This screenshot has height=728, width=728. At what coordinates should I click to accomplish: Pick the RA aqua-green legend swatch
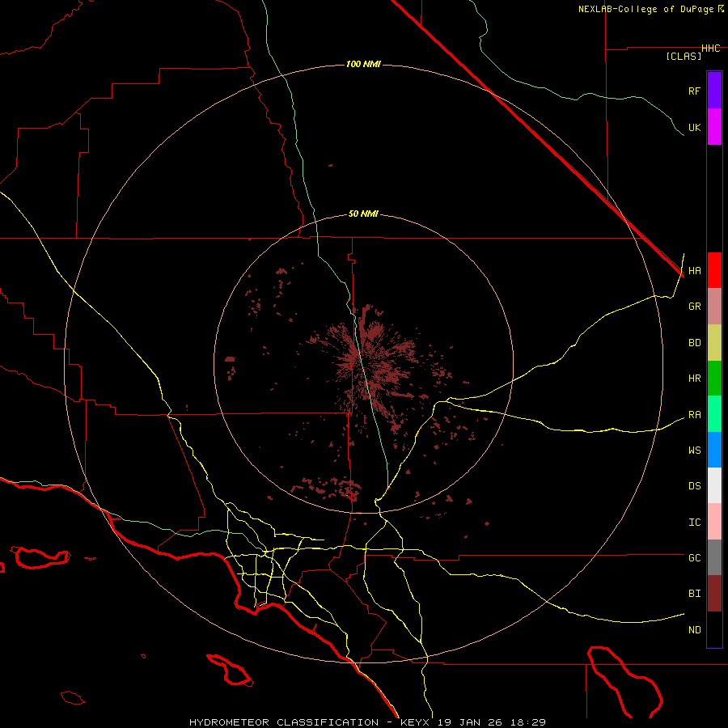pyautogui.click(x=714, y=414)
